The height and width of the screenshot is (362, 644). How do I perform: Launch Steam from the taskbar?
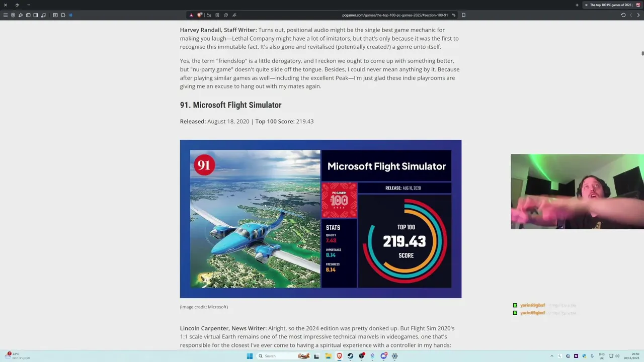[x=350, y=356]
